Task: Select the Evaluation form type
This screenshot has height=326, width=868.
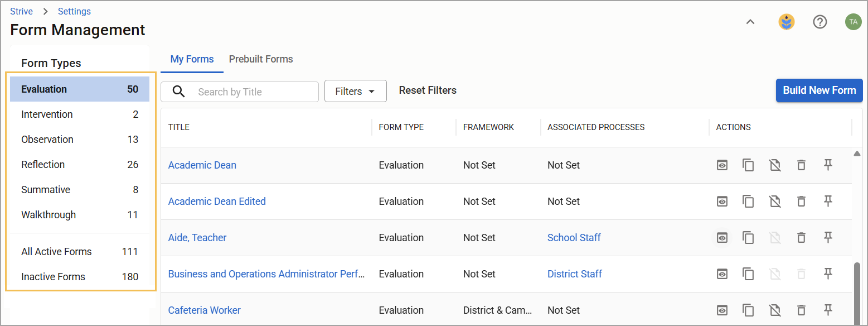Action: point(80,89)
